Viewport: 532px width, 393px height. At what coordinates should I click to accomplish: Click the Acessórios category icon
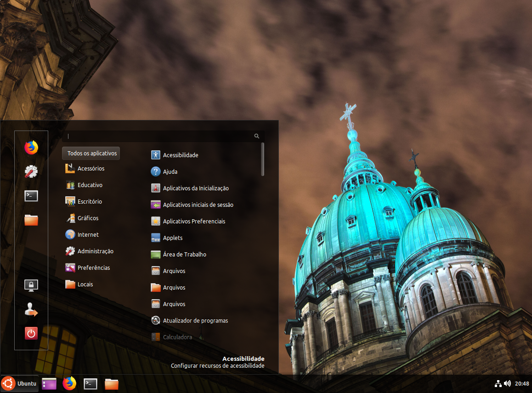(x=70, y=168)
